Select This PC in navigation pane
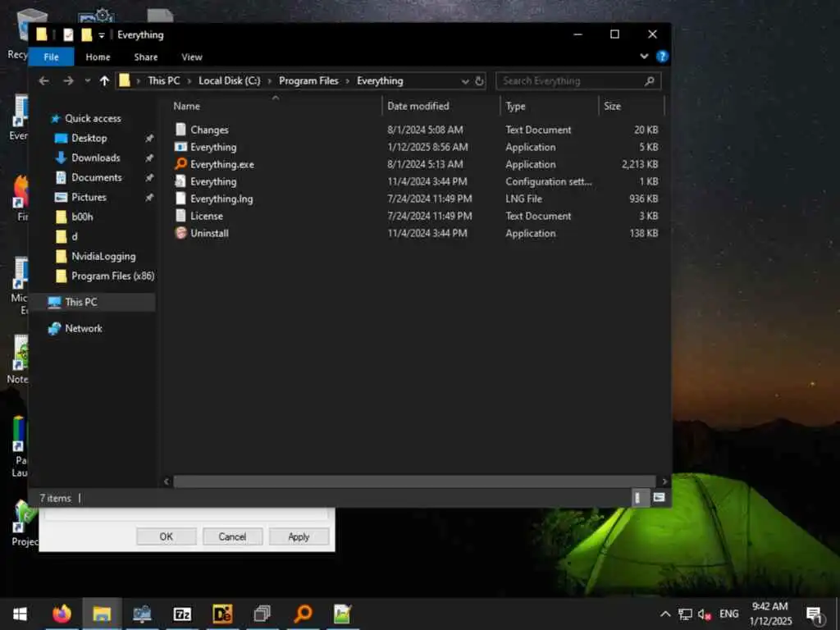840x630 pixels. pyautogui.click(x=81, y=302)
